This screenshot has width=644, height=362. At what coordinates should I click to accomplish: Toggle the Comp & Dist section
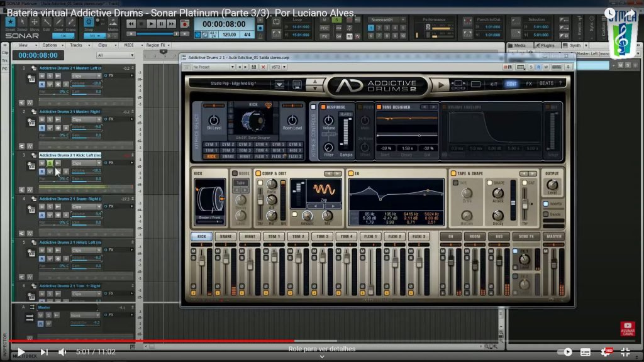point(258,173)
